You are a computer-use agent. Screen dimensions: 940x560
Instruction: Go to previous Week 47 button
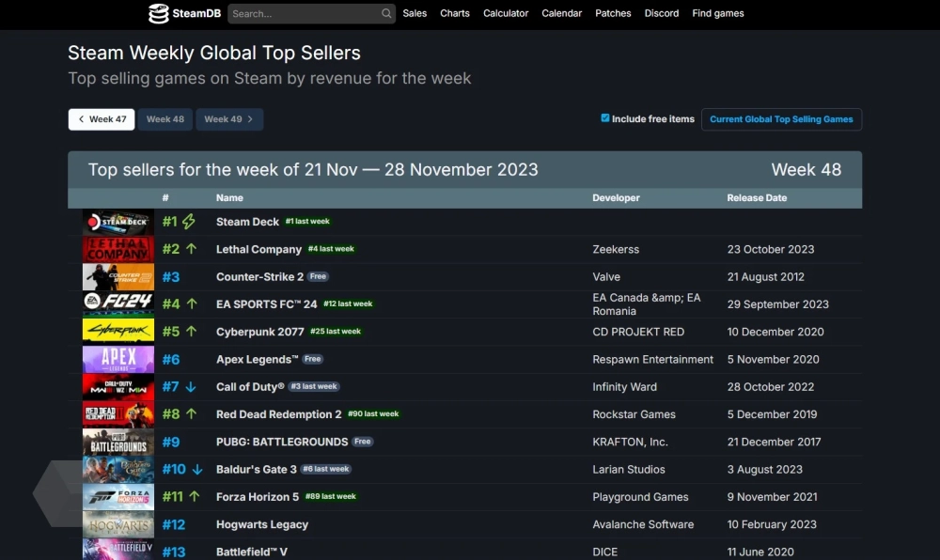[102, 119]
